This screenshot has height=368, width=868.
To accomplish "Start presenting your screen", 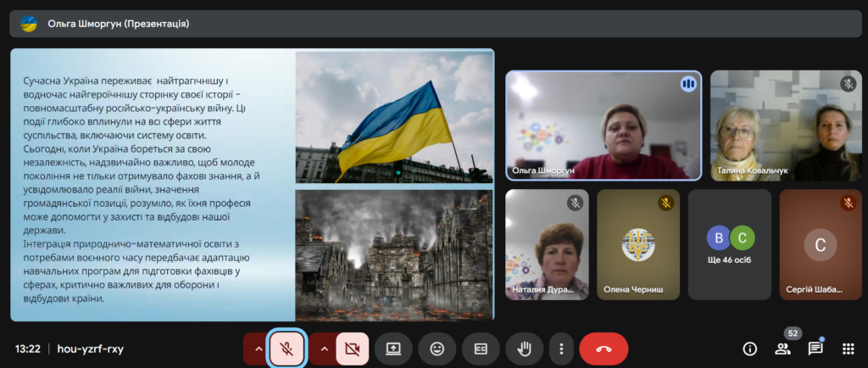I will 392,348.
